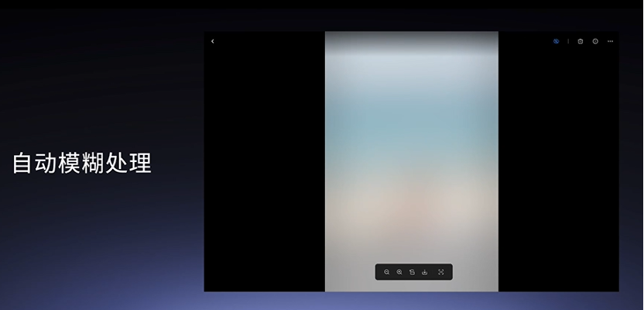Zoom in with the plus magnifier icon
644x310 pixels.
(x=399, y=272)
